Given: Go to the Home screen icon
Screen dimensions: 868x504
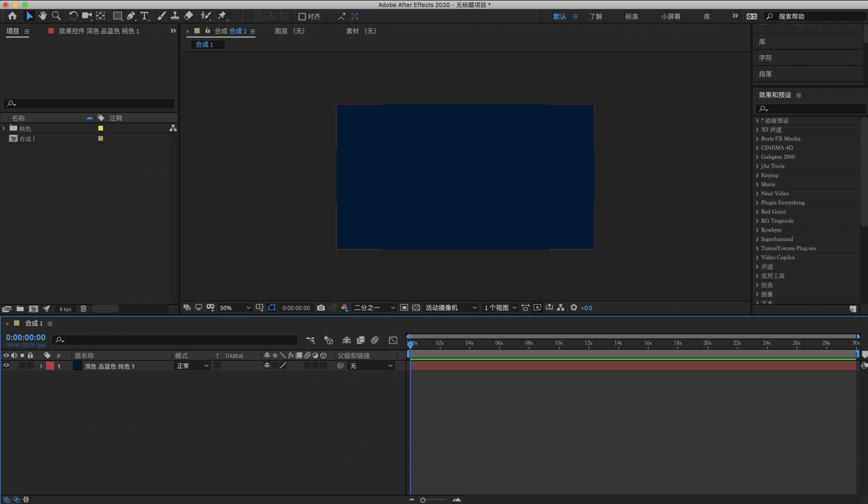Looking at the screenshot, I should (x=12, y=16).
